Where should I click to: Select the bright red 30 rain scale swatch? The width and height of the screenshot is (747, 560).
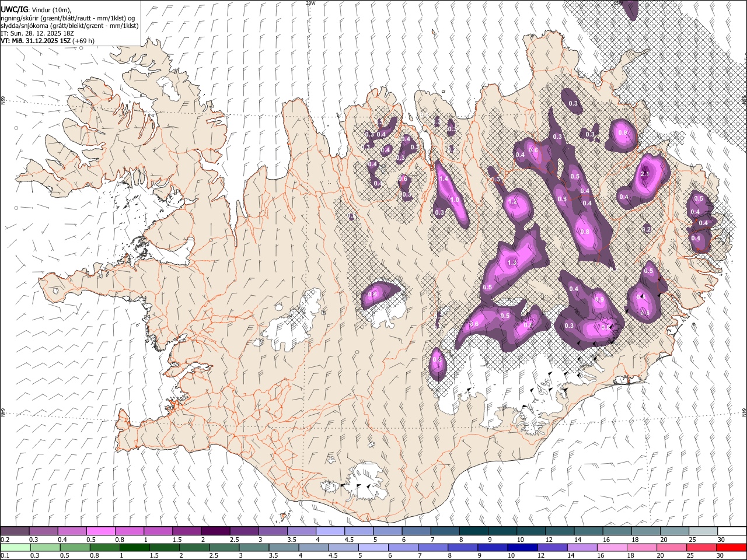tap(731, 547)
